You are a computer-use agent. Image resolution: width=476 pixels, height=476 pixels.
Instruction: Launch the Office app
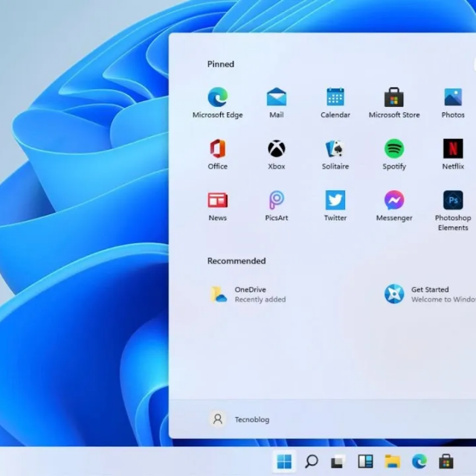click(218, 154)
